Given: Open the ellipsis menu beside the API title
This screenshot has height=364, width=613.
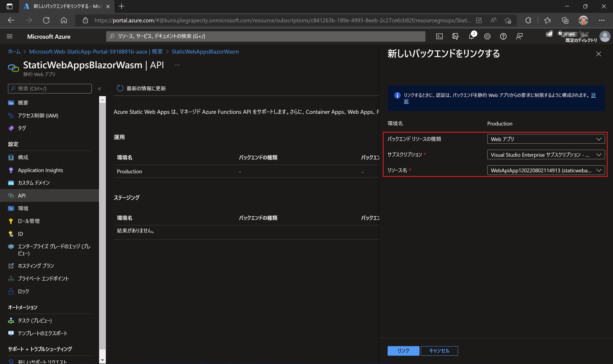Looking at the screenshot, I should (177, 65).
